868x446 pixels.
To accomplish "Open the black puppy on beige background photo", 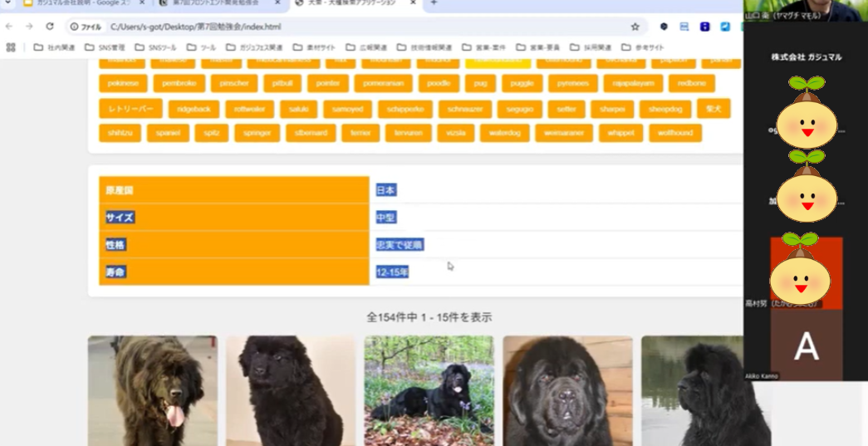I will [x=291, y=390].
